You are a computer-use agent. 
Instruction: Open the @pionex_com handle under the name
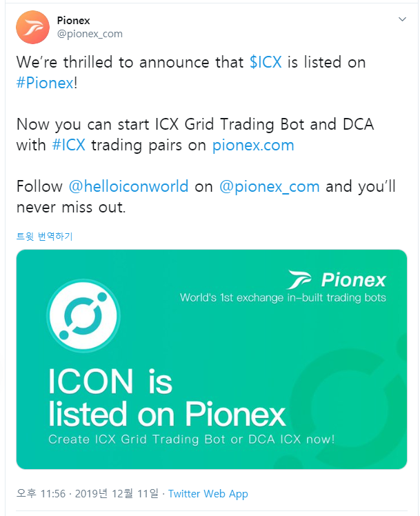[x=90, y=34]
